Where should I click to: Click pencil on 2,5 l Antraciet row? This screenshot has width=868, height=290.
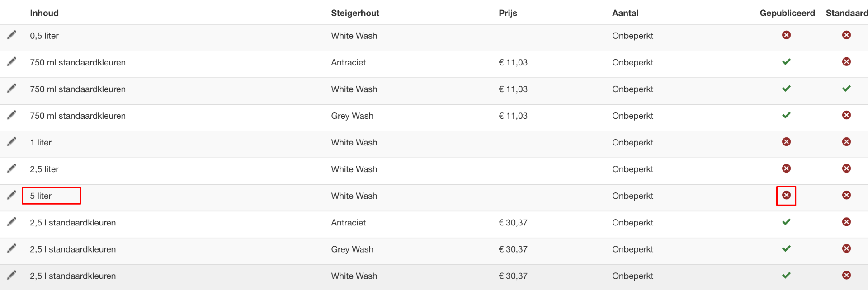(12, 221)
